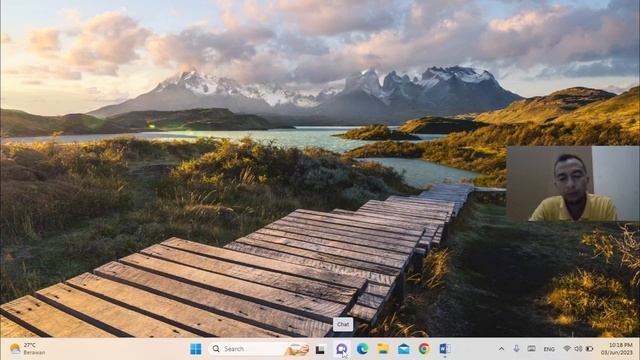The image size is (640, 360).
Task: Open Wi-Fi network settings in the tray
Action: [x=567, y=349]
